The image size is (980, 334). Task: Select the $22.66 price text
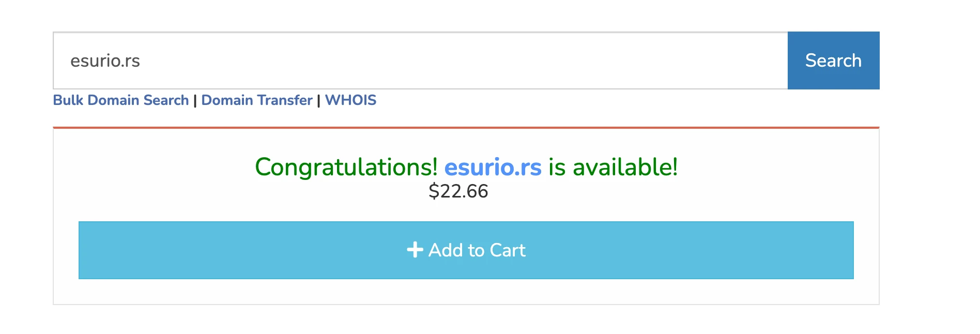click(x=458, y=191)
